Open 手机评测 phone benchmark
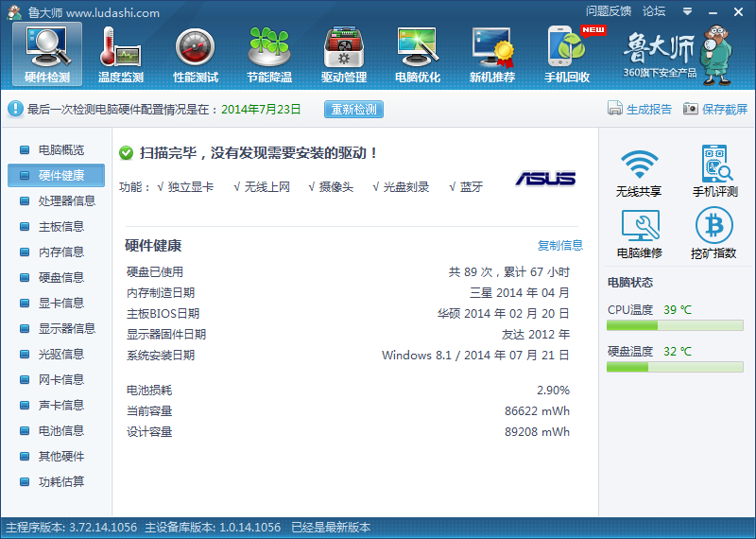The height and width of the screenshot is (539, 756). [x=715, y=171]
